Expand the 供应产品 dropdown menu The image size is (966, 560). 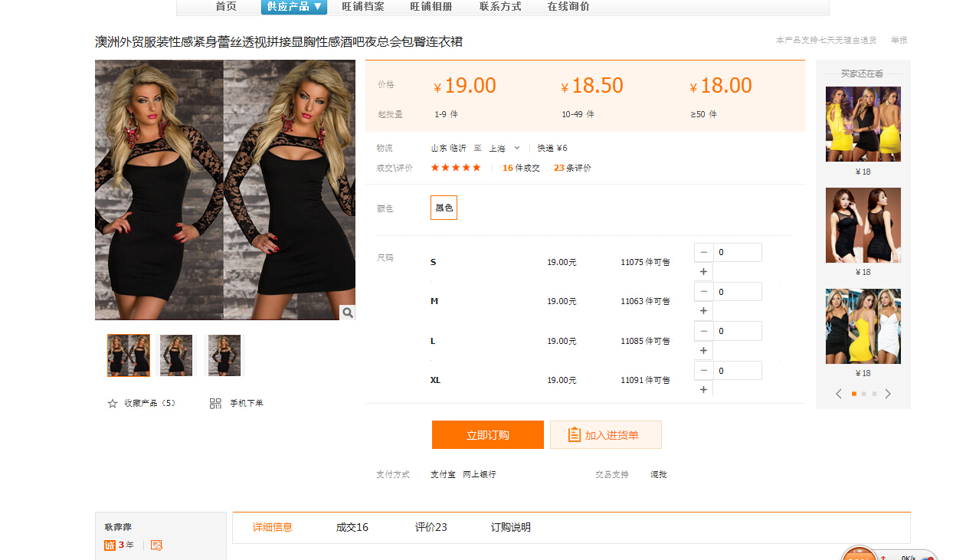[294, 7]
